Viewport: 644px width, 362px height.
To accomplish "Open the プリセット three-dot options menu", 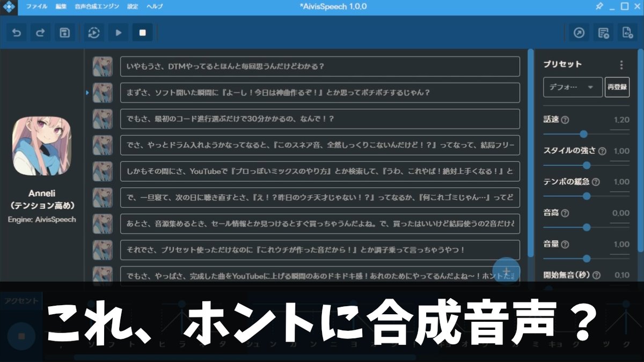I will point(621,65).
